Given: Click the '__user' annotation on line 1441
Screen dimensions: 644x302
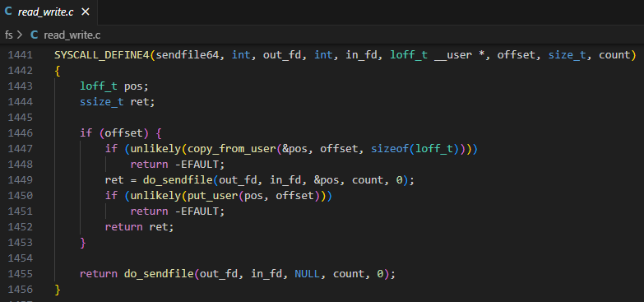Looking at the screenshot, I should click(x=452, y=54).
